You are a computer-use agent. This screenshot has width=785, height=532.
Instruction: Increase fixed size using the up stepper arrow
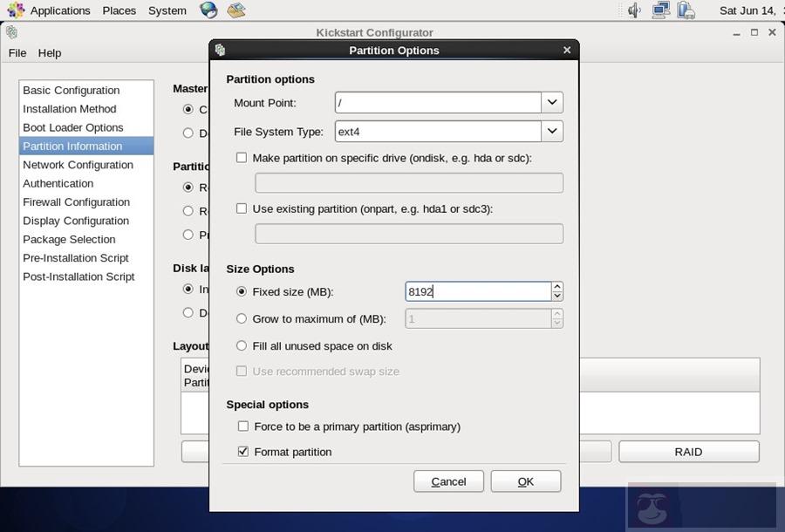point(556,286)
